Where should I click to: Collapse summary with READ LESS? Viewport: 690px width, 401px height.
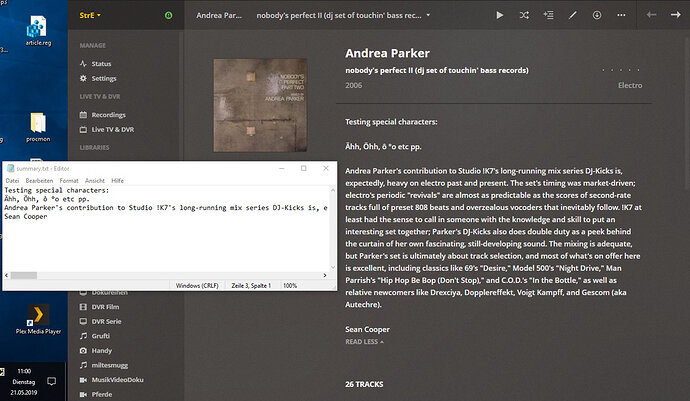pyautogui.click(x=364, y=342)
